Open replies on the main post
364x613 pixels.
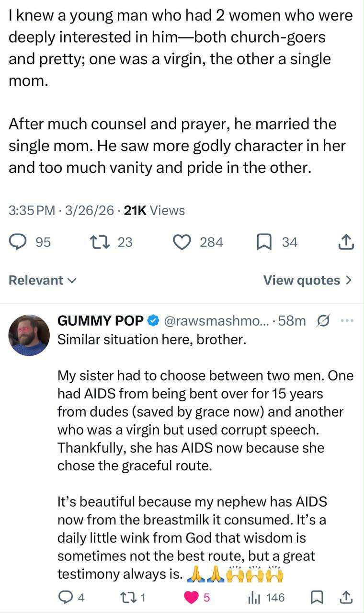tap(18, 242)
